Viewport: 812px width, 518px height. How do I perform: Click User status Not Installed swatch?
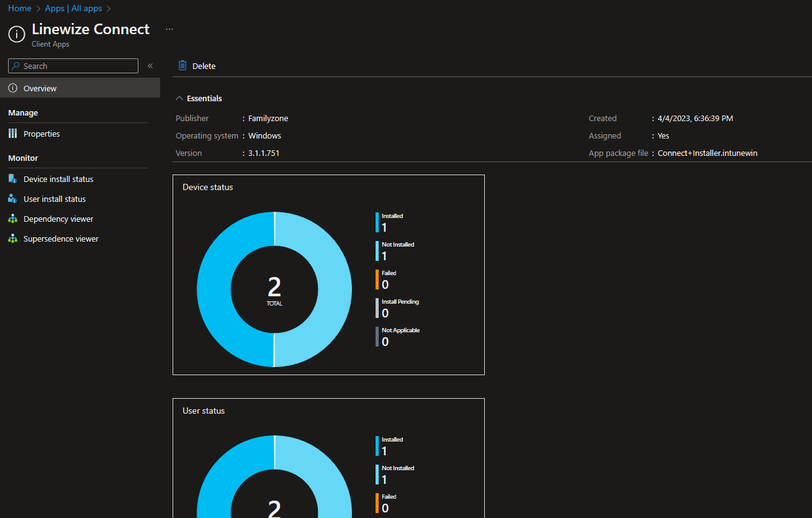point(377,475)
